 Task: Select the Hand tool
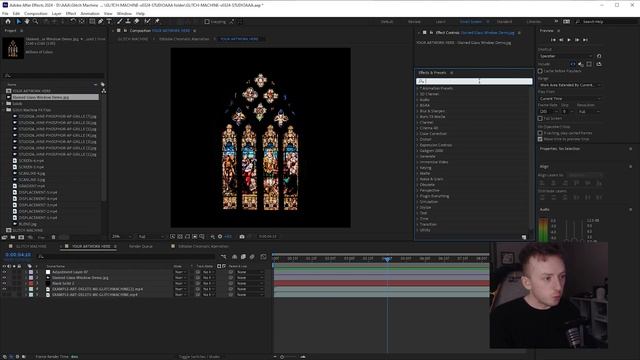point(27,22)
